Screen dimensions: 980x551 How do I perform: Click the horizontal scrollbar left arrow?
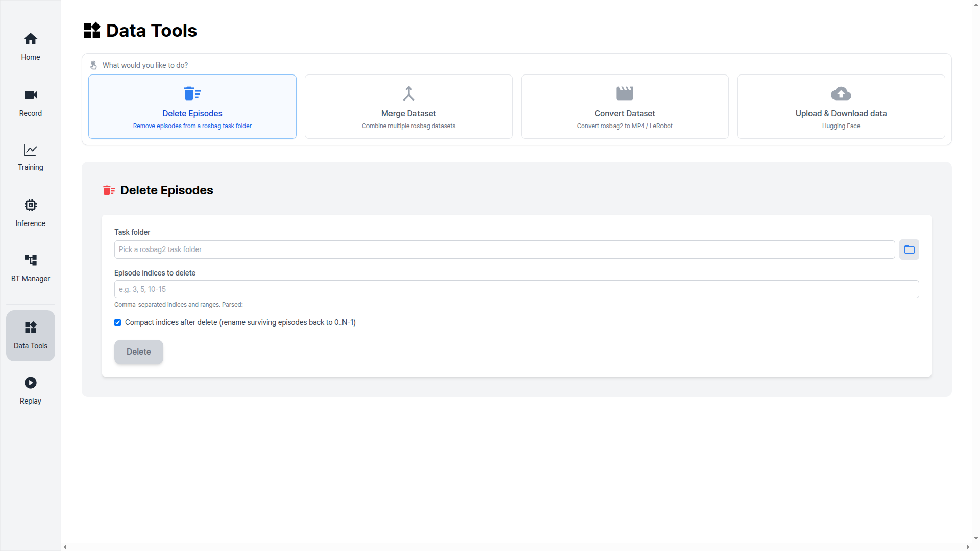[x=65, y=547]
